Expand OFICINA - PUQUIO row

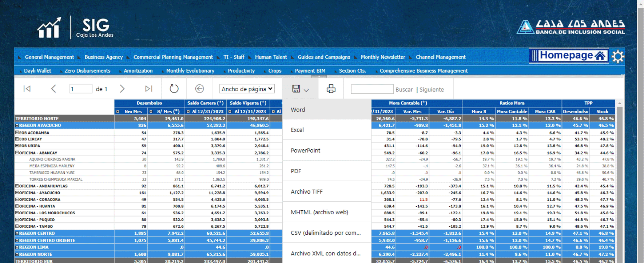[17, 219]
